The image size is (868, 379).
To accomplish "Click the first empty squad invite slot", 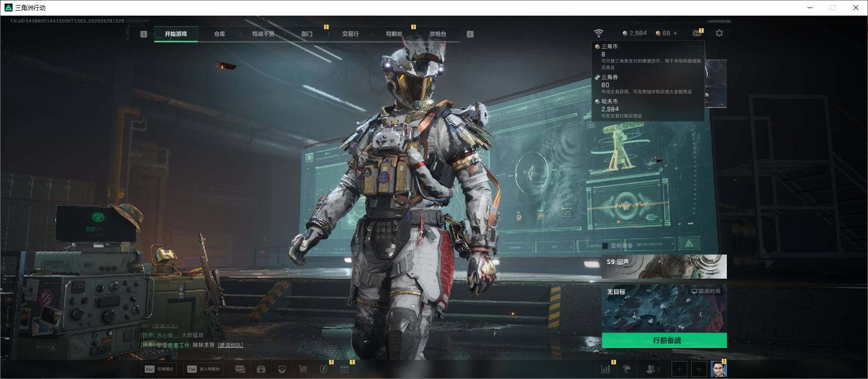I will [x=679, y=369].
